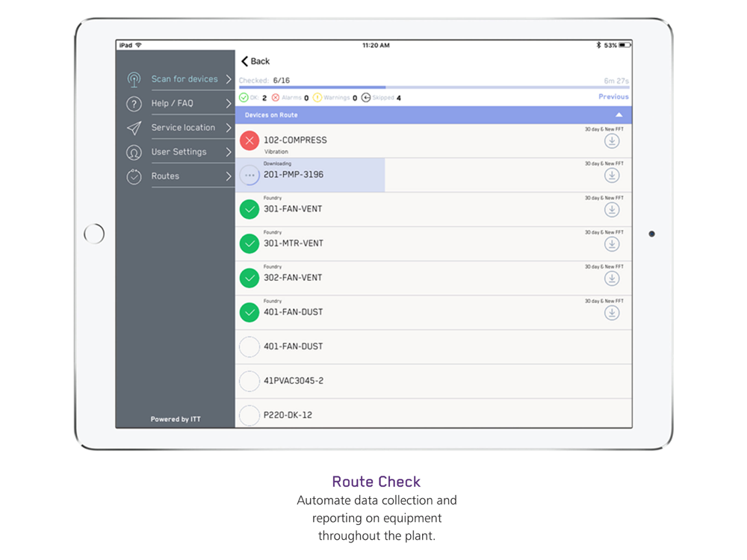This screenshot has height=560, width=747.
Task: Download FFT data for 201-PMP-3196
Action: [612, 175]
